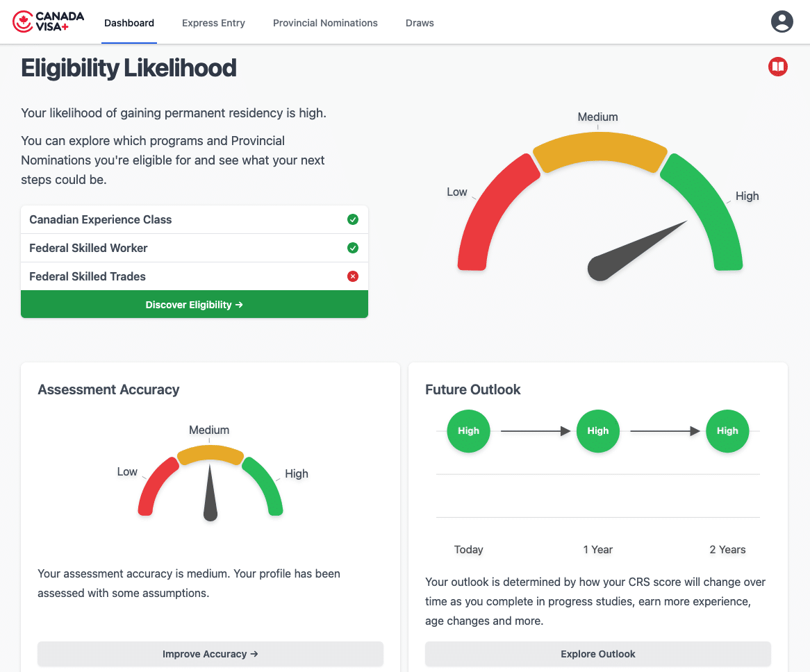Switch to the Express Entry tab
810x672 pixels.
(x=213, y=23)
